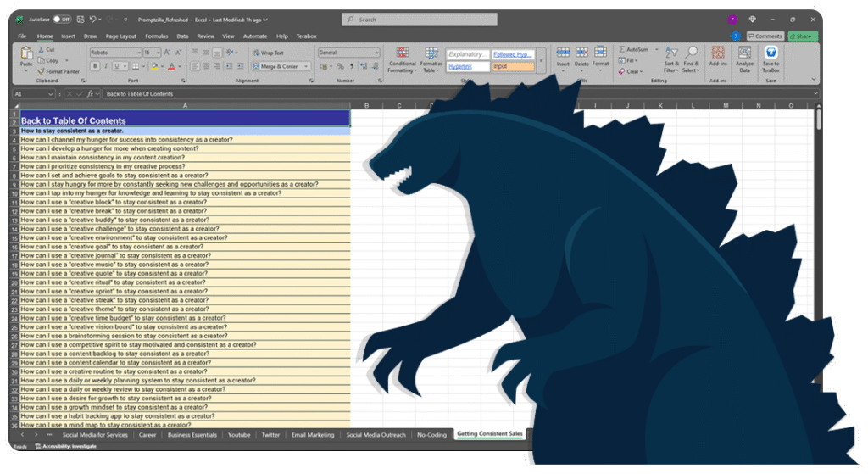The width and height of the screenshot is (868, 474).
Task: Undo the last action
Action: 93,20
